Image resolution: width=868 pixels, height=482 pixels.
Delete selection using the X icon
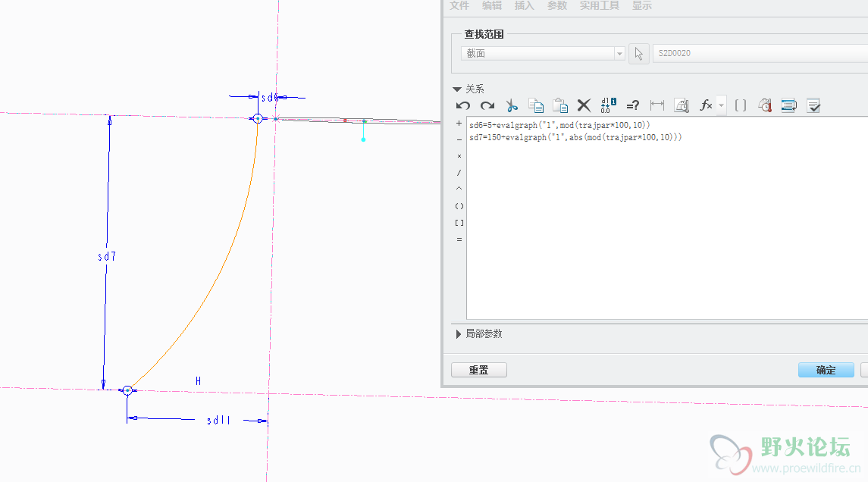pos(584,105)
